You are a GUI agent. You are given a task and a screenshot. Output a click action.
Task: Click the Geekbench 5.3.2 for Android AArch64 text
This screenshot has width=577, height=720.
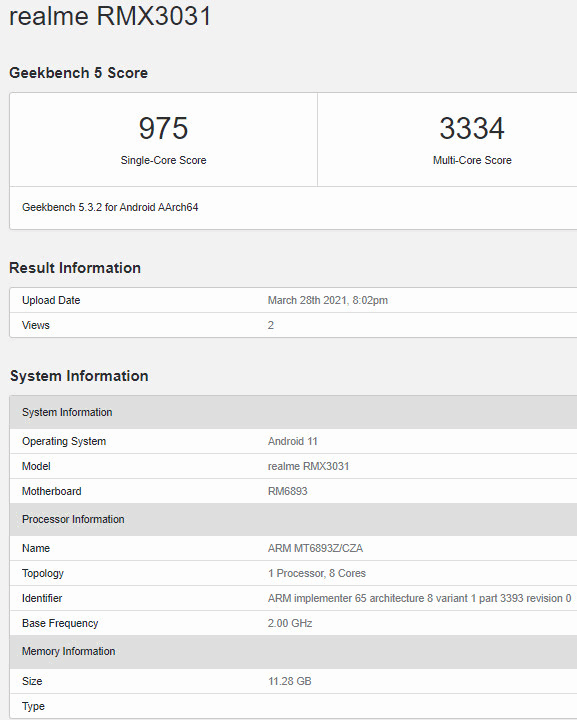click(110, 208)
